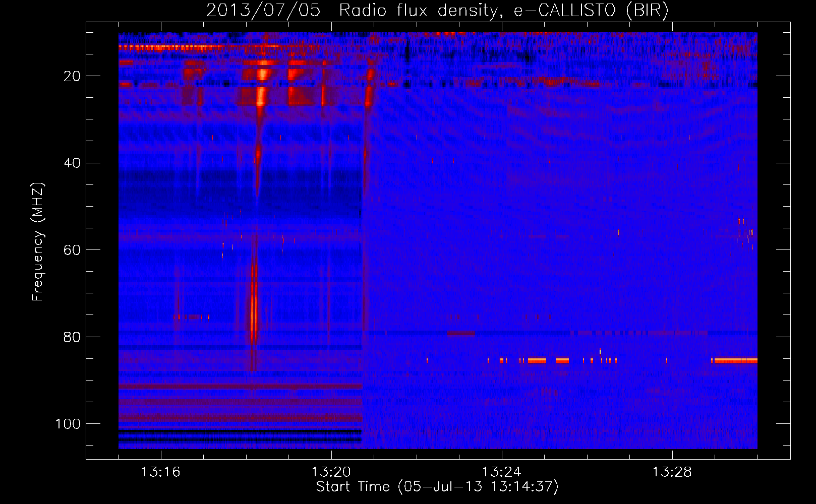Click the 60 MHz frequency tick label
Screen dimensions: 816x504
coord(72,250)
